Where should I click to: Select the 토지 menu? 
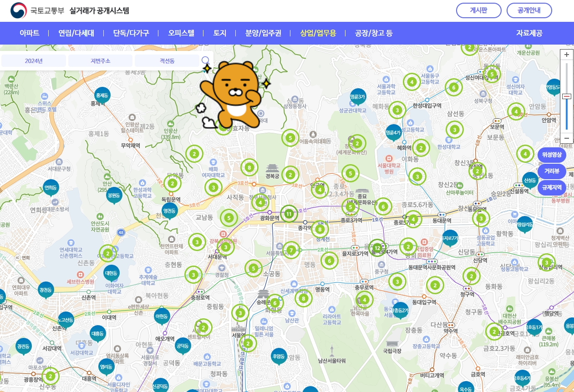click(x=220, y=33)
